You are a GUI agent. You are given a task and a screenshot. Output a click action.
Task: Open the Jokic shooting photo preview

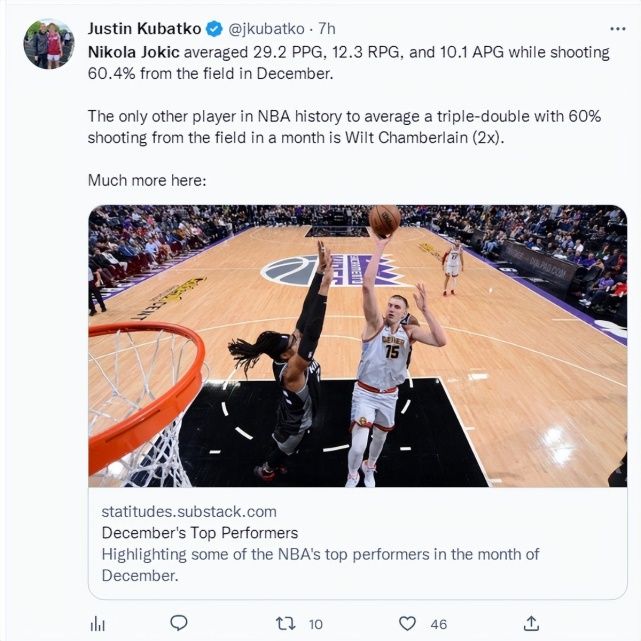(x=357, y=346)
